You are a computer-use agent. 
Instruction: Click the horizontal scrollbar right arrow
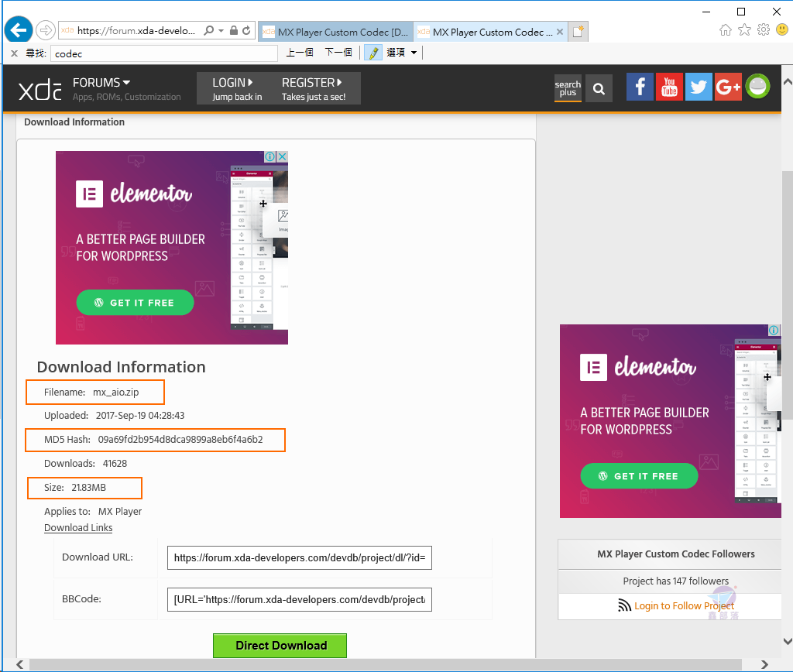click(x=764, y=664)
